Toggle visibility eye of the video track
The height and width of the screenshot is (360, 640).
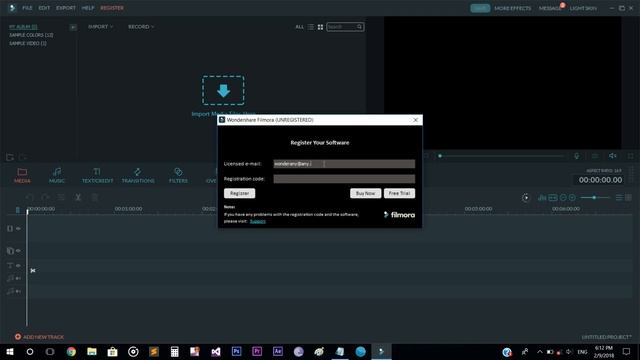coord(18,229)
